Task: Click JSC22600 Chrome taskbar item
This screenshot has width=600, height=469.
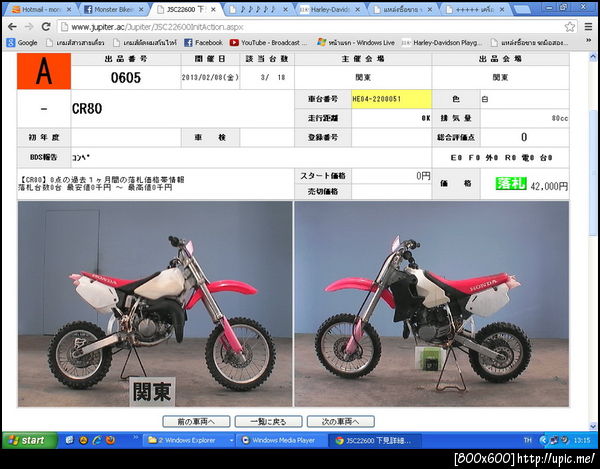Action: click(x=375, y=440)
